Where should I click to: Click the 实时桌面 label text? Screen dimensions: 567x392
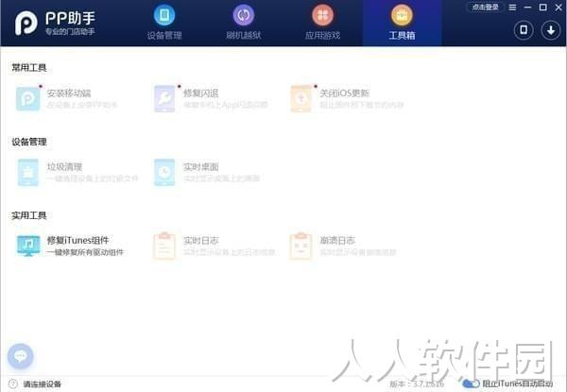click(x=200, y=167)
